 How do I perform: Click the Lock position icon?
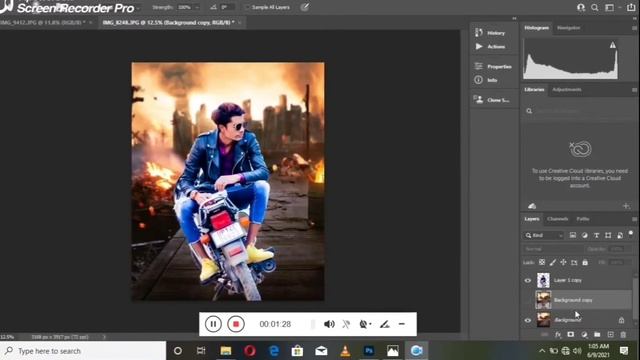point(563,262)
